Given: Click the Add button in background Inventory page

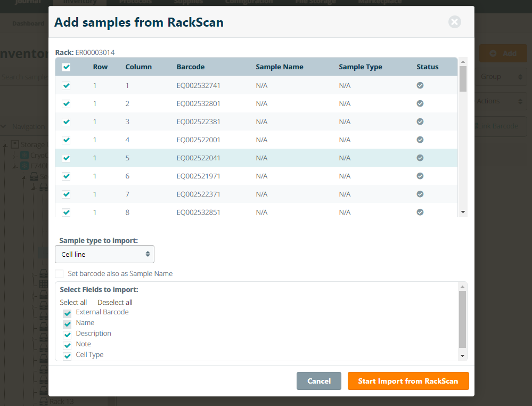Looking at the screenshot, I should tap(503, 53).
